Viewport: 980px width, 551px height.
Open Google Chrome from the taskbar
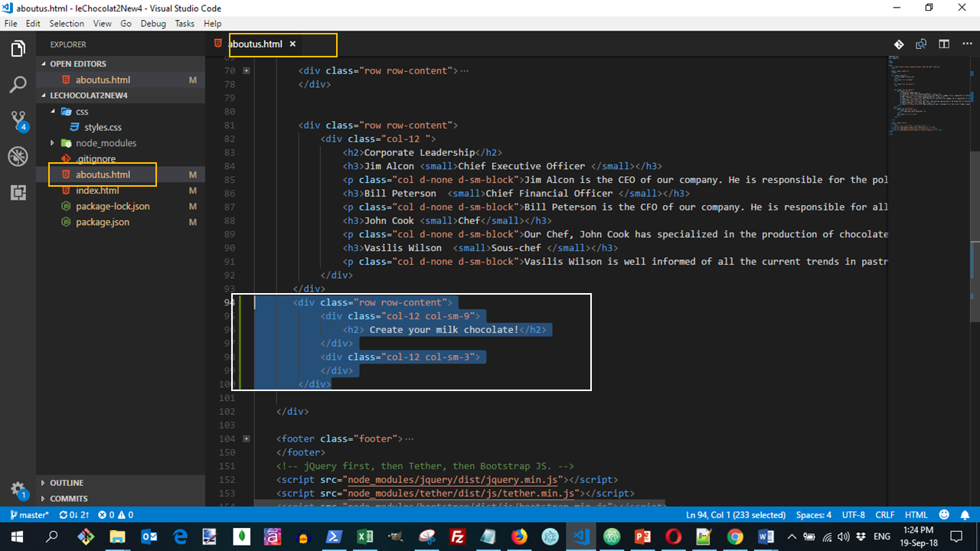(x=735, y=536)
